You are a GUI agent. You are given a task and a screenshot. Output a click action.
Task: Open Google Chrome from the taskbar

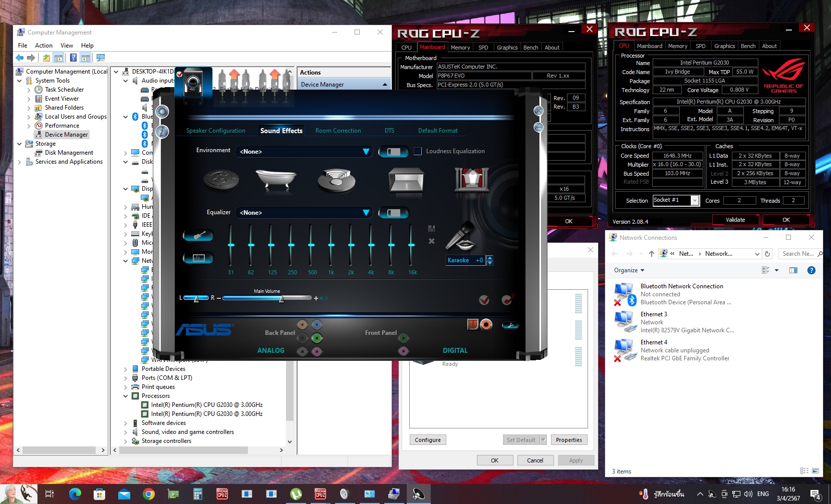[149, 494]
